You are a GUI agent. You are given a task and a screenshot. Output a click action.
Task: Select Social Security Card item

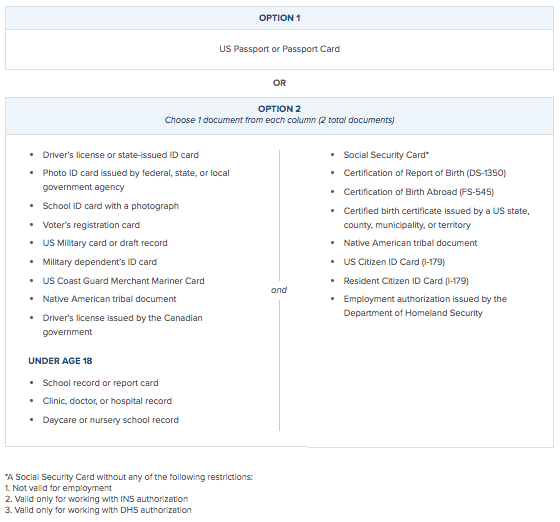[386, 155]
